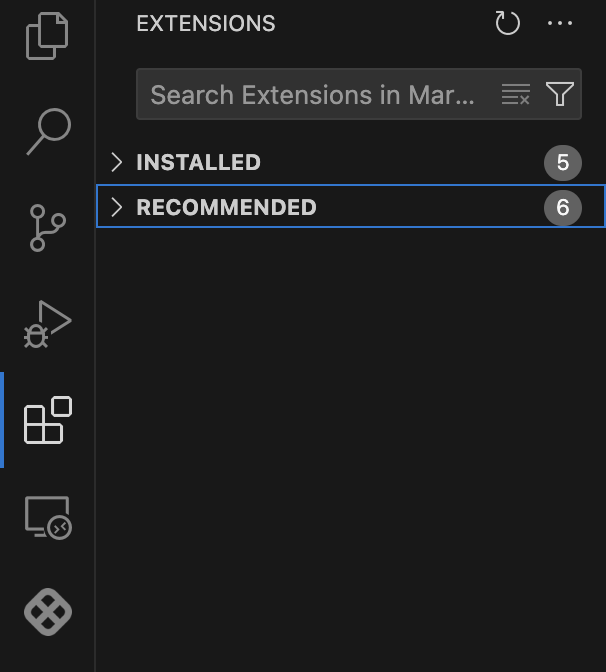Click the Extensions activity bar icon
Image resolution: width=606 pixels, height=672 pixels.
47,420
